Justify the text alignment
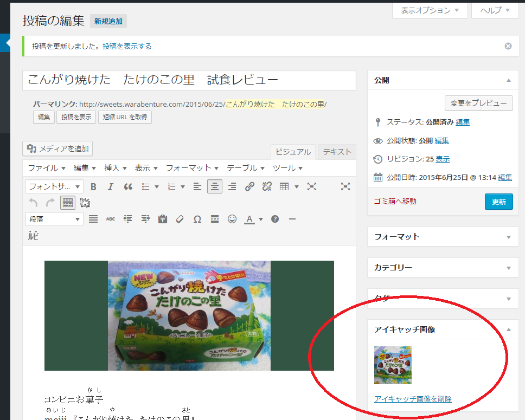 (x=93, y=219)
